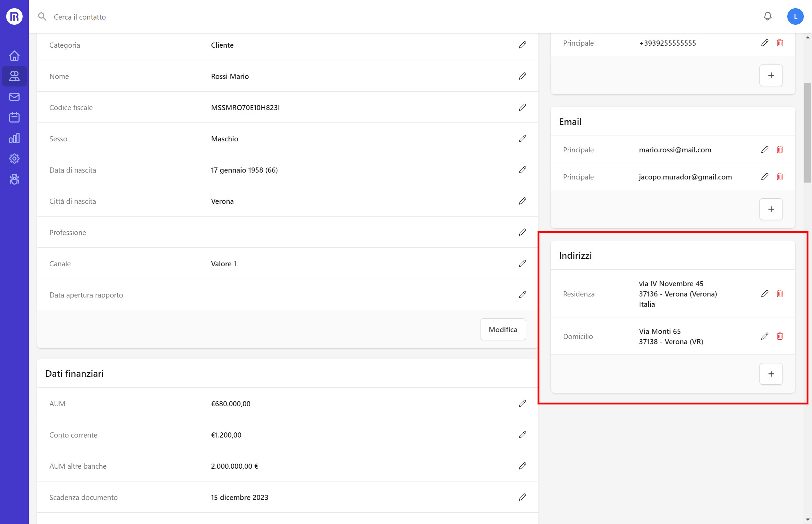Add a new address with plus button
This screenshot has height=524, width=812.
click(x=770, y=374)
